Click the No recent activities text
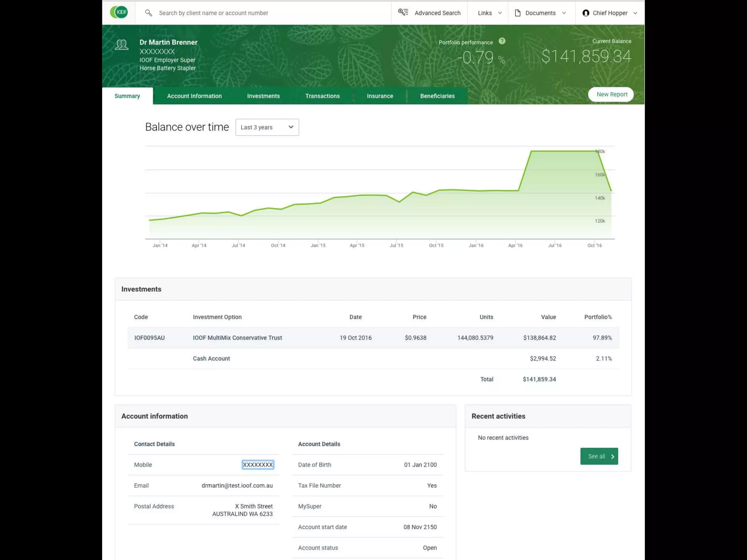Image resolution: width=747 pixels, height=560 pixels. (x=503, y=438)
